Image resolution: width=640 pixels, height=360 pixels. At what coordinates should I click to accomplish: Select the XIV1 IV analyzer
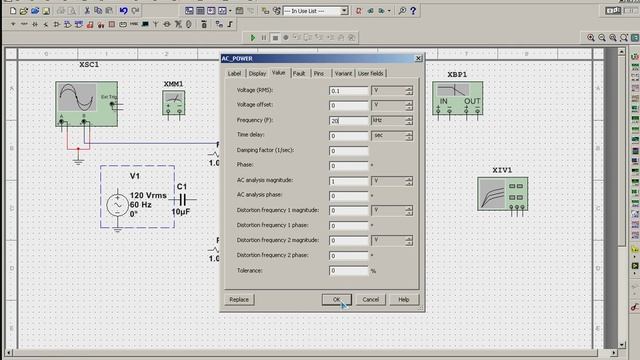[502, 194]
